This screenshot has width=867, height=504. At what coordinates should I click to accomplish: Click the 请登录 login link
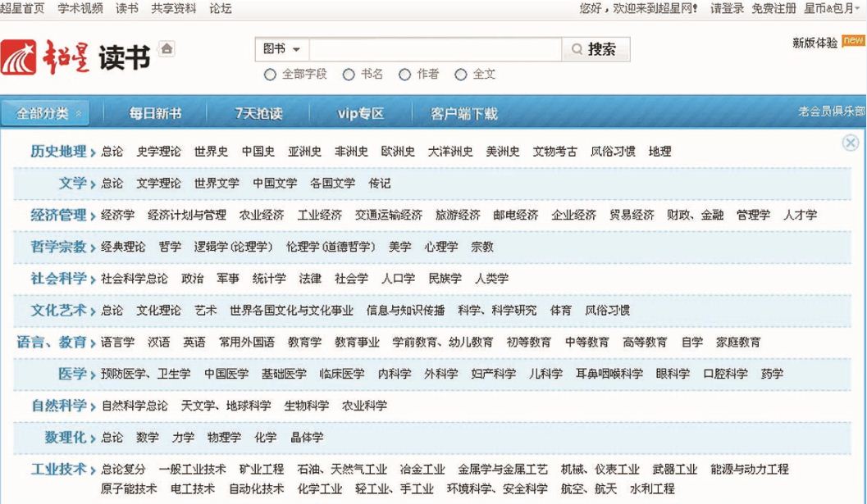click(x=728, y=8)
